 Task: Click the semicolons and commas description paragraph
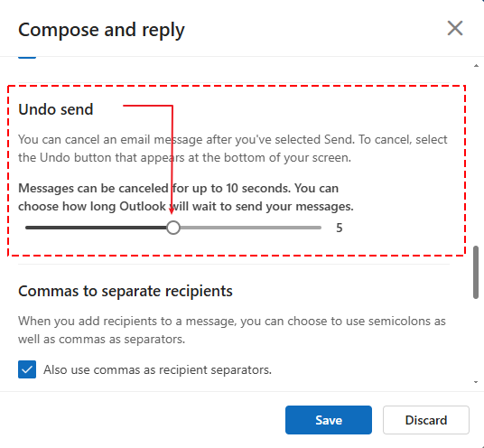coord(232,330)
